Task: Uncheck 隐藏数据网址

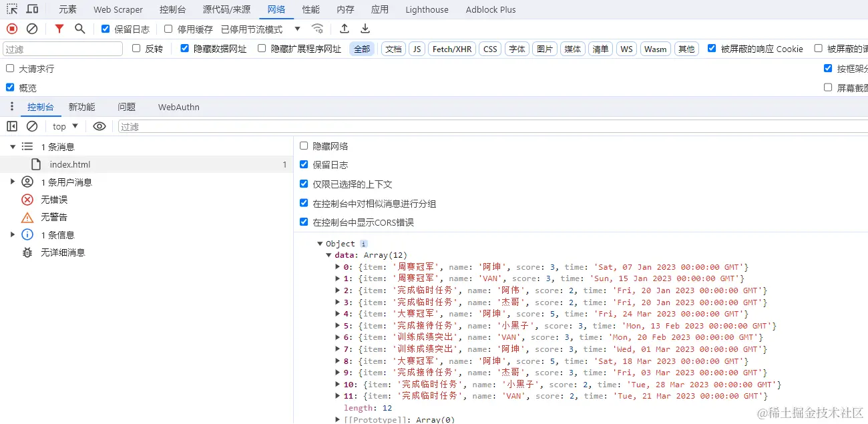Action: (x=185, y=48)
